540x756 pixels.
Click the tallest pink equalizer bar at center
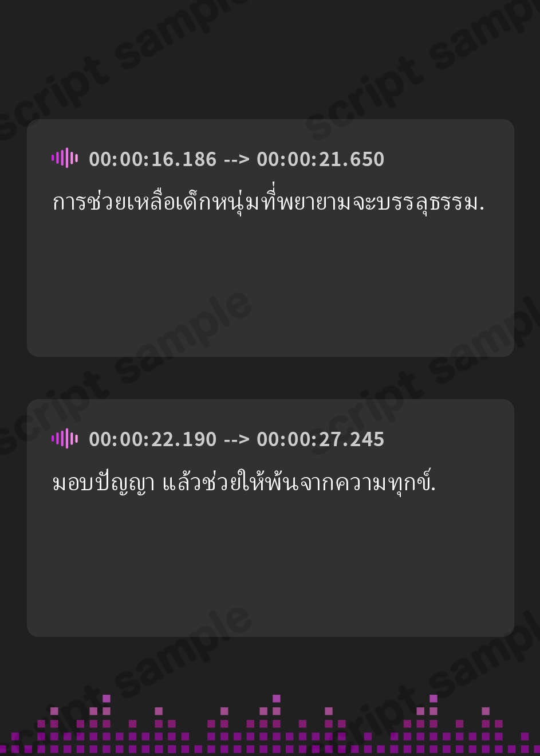(277, 723)
